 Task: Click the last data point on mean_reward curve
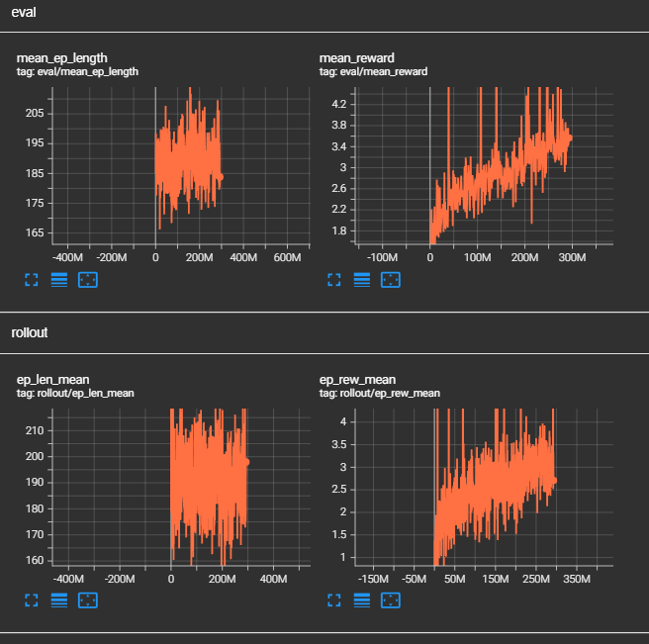[569, 138]
